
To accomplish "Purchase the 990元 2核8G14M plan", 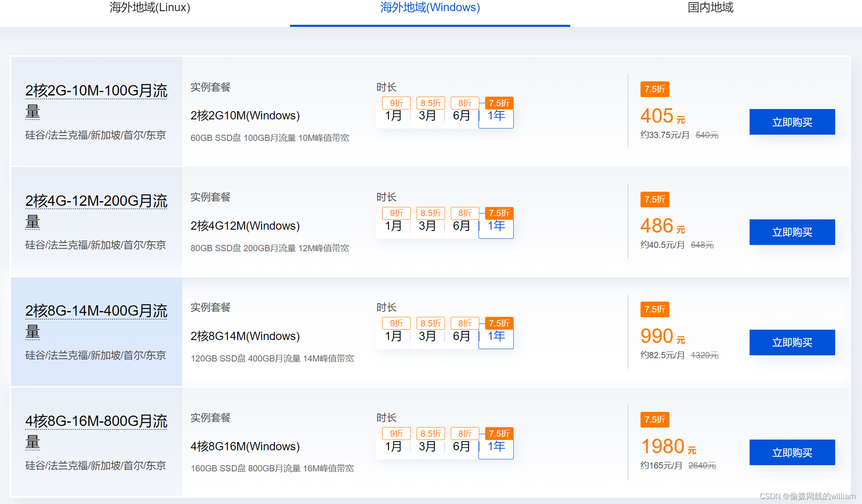I will point(792,342).
